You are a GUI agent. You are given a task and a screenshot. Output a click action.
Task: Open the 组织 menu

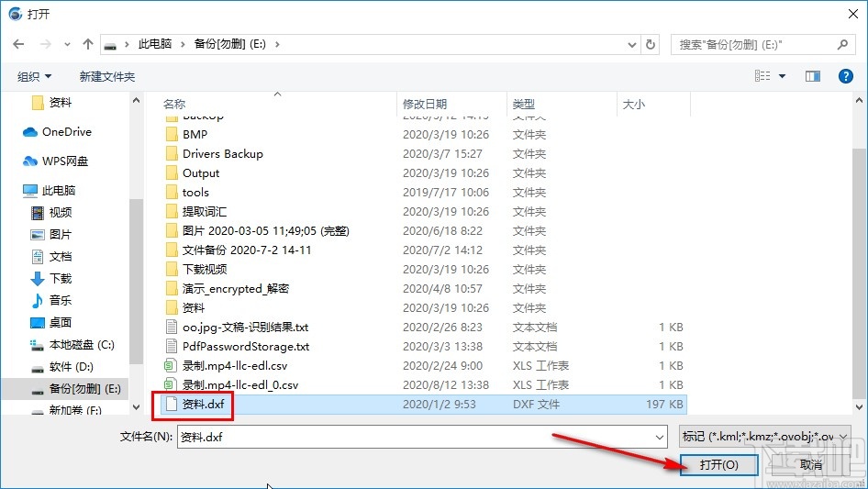[34, 76]
